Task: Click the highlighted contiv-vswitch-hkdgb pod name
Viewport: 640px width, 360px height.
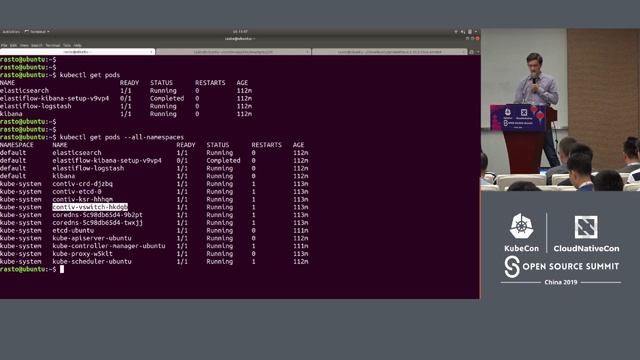Action: (x=90, y=207)
